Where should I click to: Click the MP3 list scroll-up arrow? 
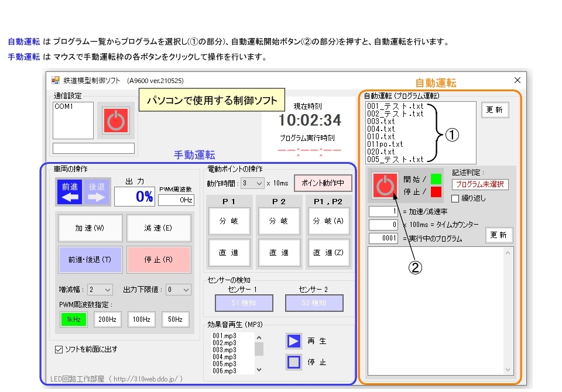[x=259, y=338]
